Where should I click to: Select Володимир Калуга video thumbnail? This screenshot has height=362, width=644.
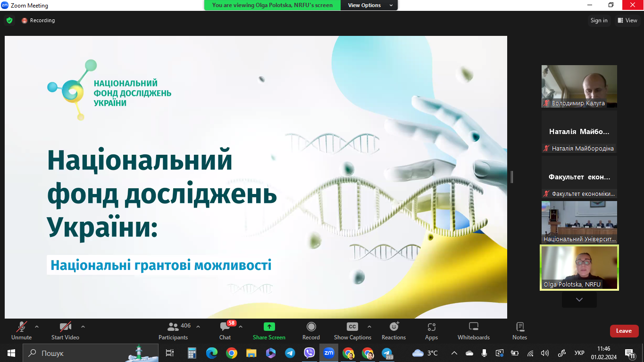click(x=579, y=86)
